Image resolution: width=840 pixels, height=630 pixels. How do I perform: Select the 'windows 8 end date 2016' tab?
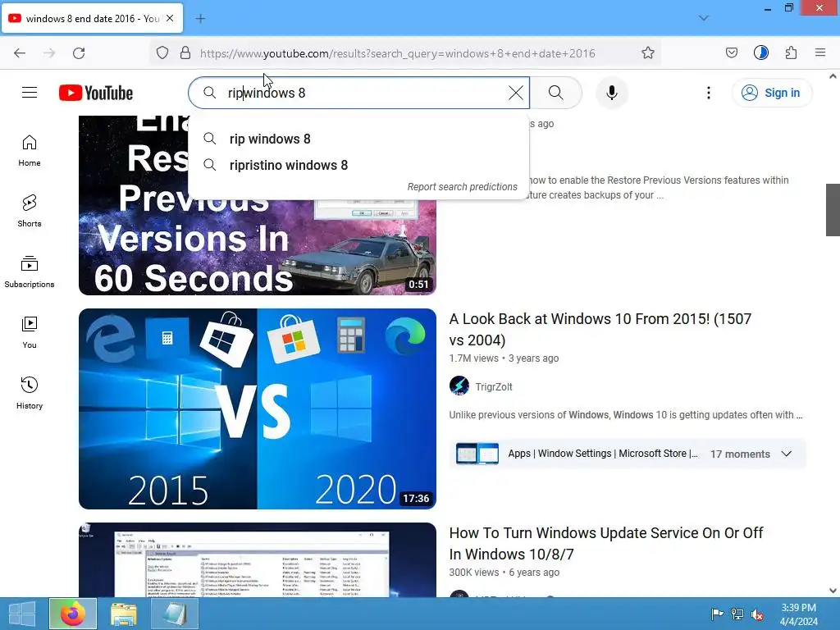(92, 18)
